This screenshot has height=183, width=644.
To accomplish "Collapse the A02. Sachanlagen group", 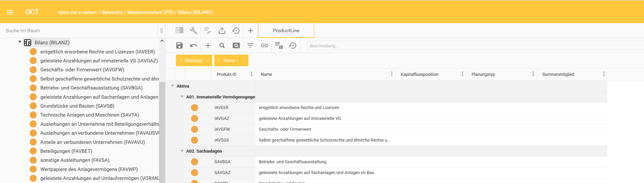I will coord(182,151).
